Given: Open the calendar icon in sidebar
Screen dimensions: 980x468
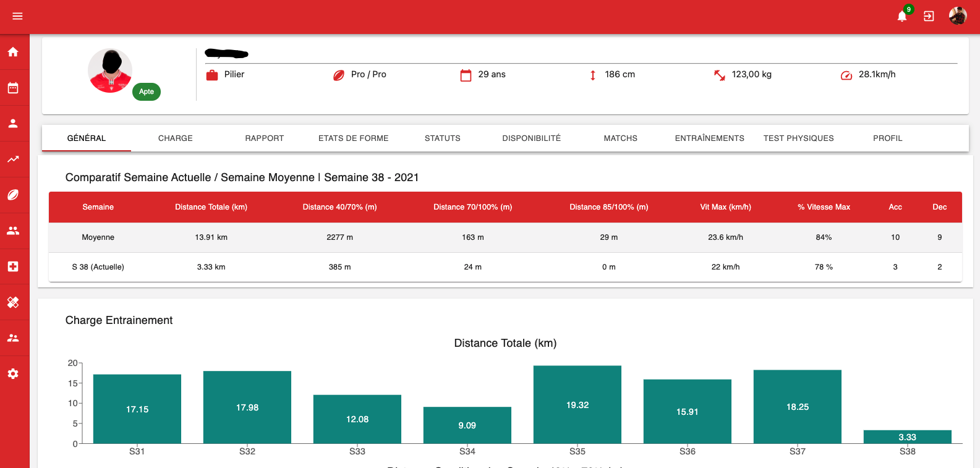Looking at the screenshot, I should pos(13,88).
